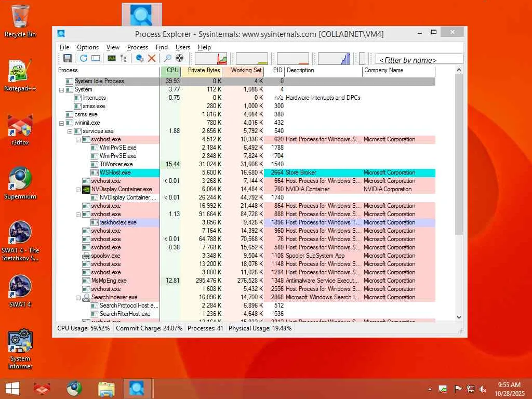Click the volume tray icon

click(x=483, y=389)
